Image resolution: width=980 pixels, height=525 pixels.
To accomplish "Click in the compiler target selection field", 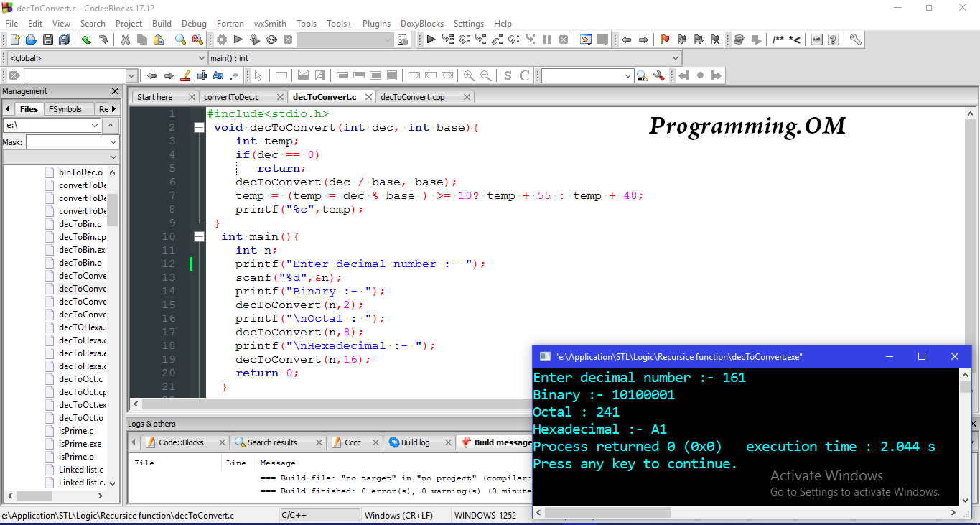I will (345, 40).
